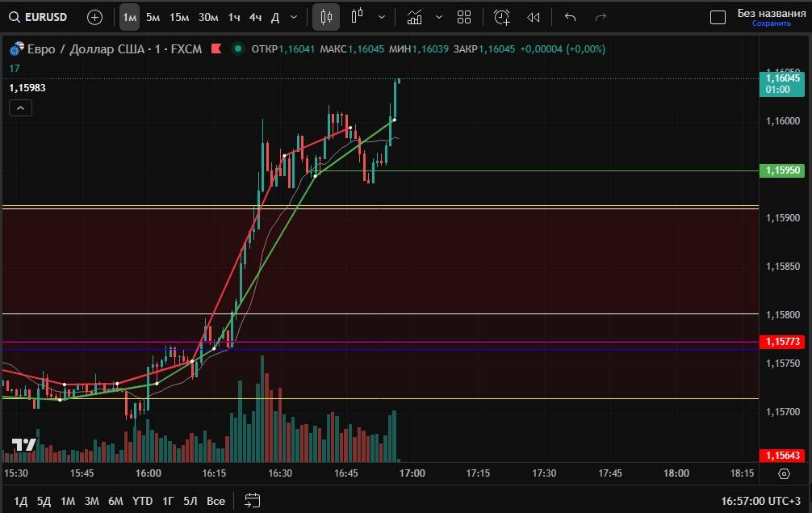Open the go-to-date calendar icon
The width and height of the screenshot is (812, 513).
point(252,500)
